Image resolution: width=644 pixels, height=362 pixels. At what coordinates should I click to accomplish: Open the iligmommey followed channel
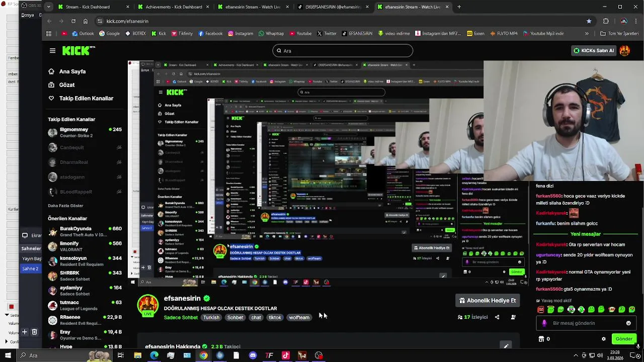(x=85, y=132)
